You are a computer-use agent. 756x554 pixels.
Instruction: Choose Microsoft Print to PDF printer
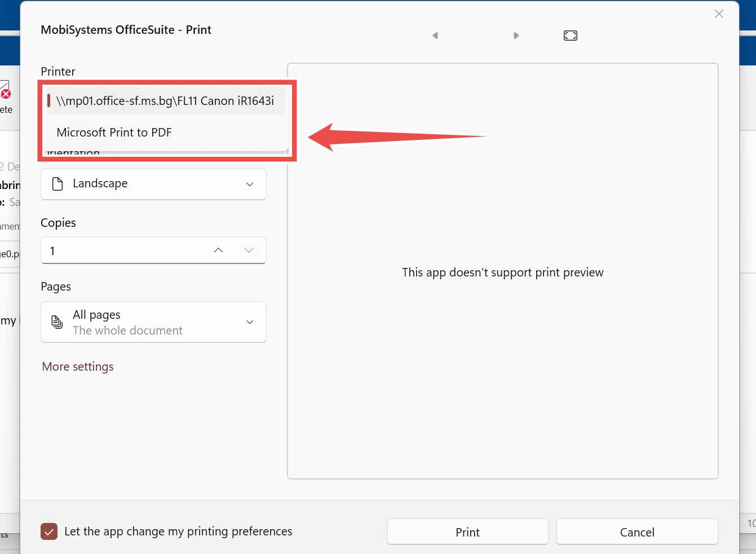pos(165,133)
